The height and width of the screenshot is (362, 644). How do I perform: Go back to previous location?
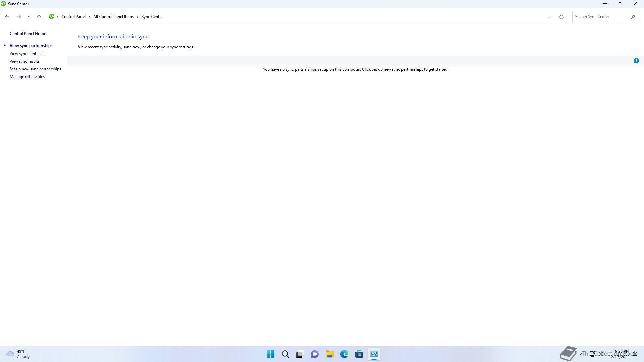pos(7,17)
